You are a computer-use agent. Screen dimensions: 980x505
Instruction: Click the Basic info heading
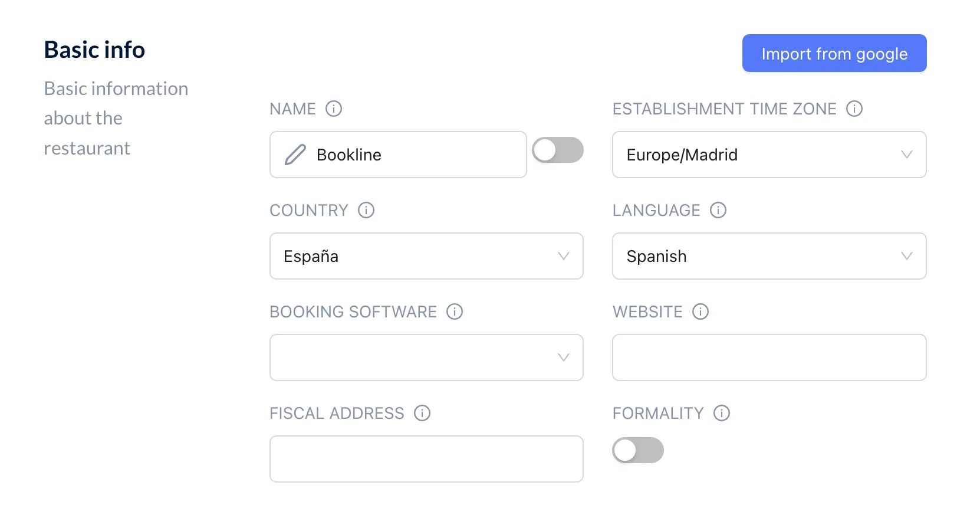point(94,50)
